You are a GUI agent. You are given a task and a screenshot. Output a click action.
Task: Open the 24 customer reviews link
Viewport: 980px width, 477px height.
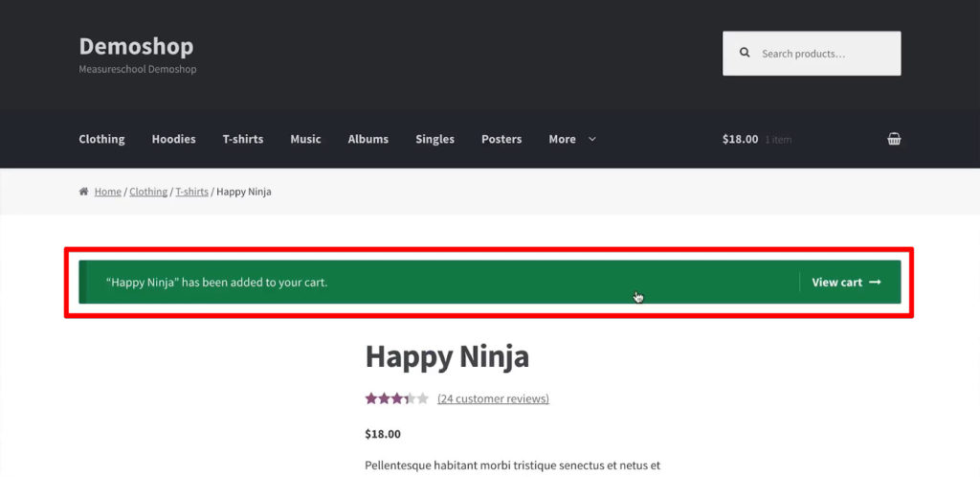(x=493, y=398)
